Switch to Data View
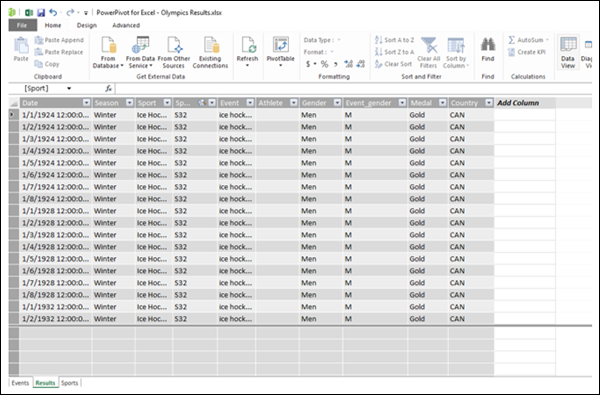 click(x=568, y=52)
